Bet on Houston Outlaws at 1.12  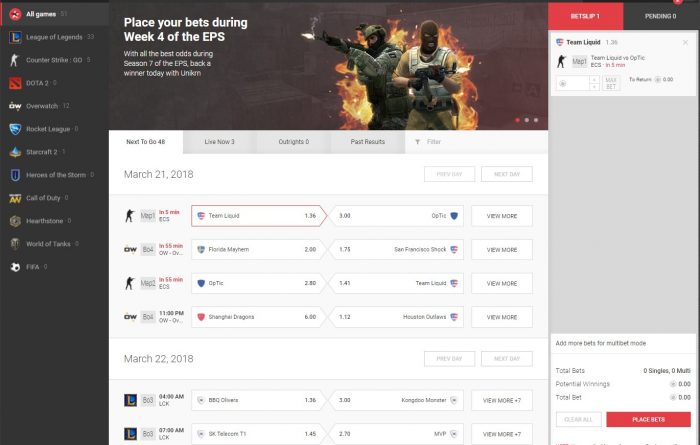[396, 317]
